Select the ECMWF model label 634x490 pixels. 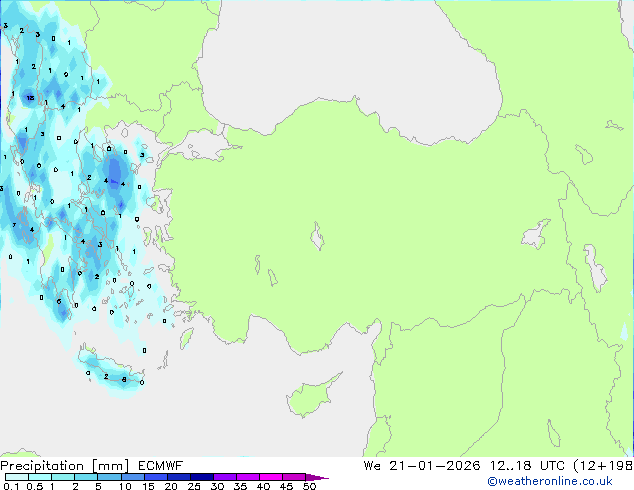coord(161,466)
